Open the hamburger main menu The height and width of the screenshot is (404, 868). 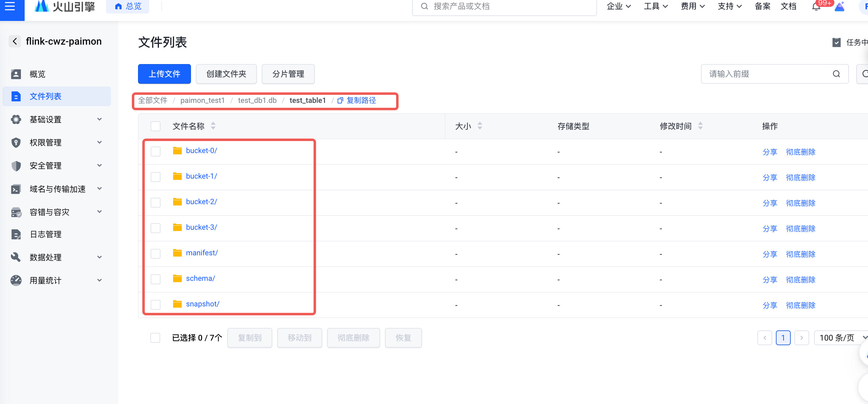tap(10, 6)
